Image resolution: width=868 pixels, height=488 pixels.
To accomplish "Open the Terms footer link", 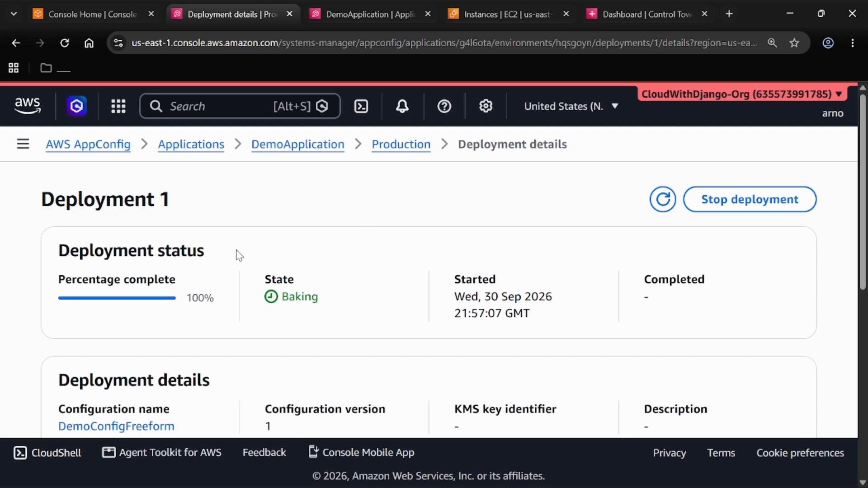I will [x=721, y=453].
